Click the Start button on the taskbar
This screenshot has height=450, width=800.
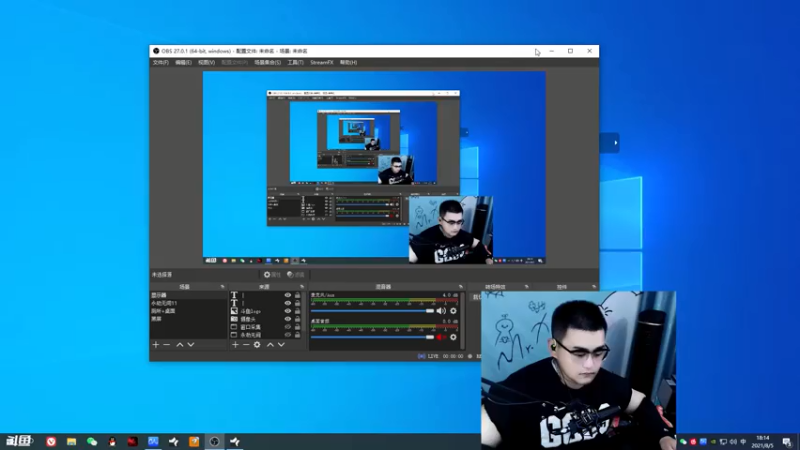click(x=19, y=441)
